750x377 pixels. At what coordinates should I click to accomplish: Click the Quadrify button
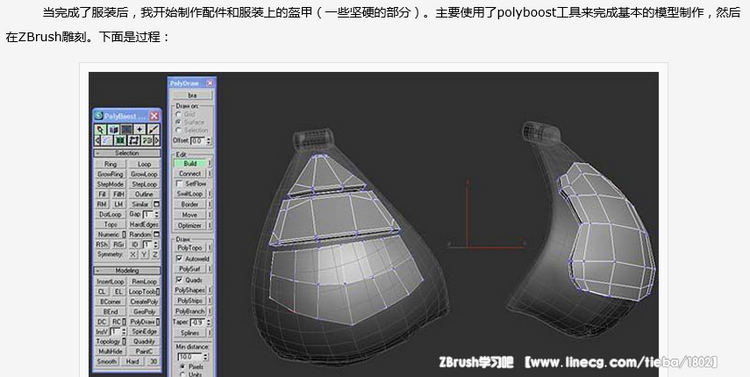pyautogui.click(x=144, y=342)
